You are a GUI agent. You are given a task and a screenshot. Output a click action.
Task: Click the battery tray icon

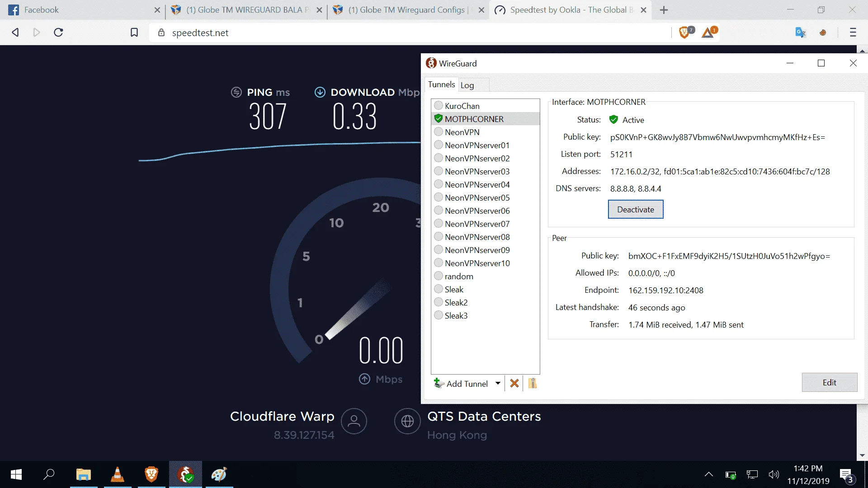click(x=731, y=474)
